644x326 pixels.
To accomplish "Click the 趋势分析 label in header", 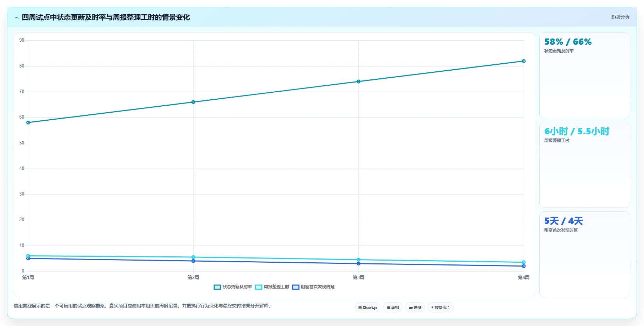I will pos(620,17).
